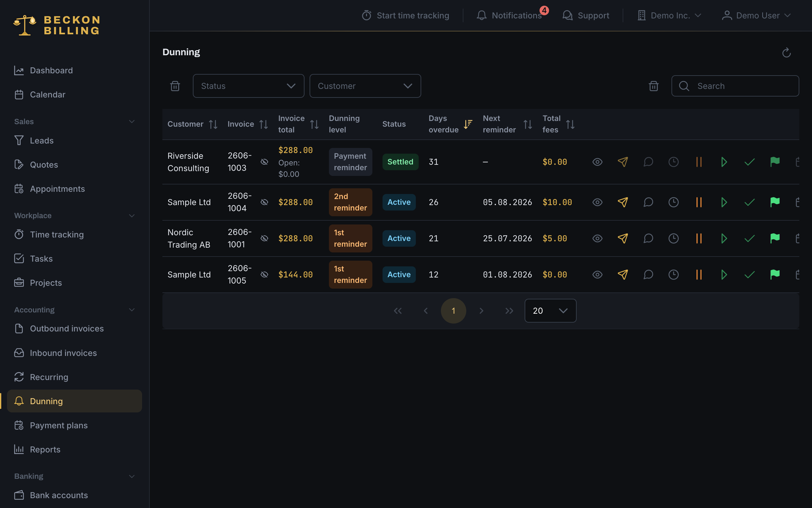The height and width of the screenshot is (508, 812).
Task: Click clock icon in Nordic Trading AB row
Action: point(673,238)
